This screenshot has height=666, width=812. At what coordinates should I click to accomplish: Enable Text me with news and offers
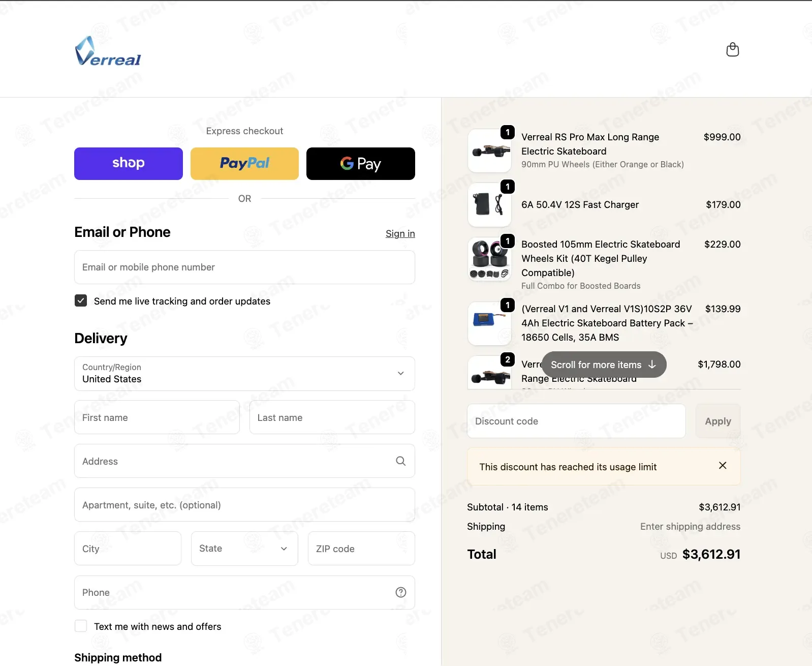81,626
